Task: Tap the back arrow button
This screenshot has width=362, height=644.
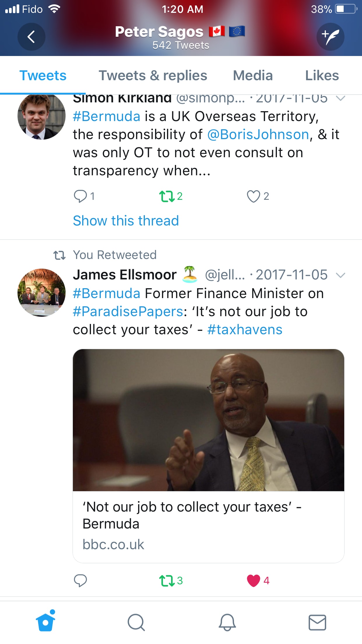Action: click(31, 37)
